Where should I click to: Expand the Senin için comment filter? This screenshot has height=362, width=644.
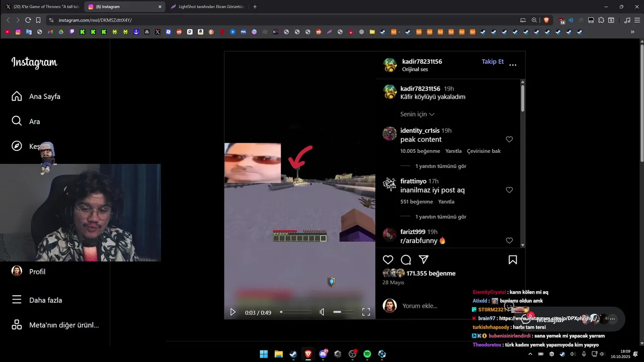[417, 114]
